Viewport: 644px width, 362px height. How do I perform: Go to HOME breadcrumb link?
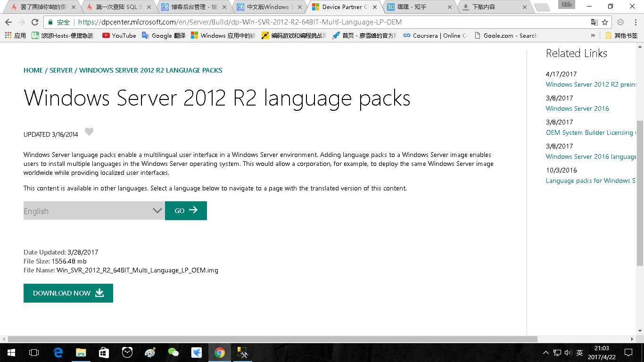pos(33,70)
